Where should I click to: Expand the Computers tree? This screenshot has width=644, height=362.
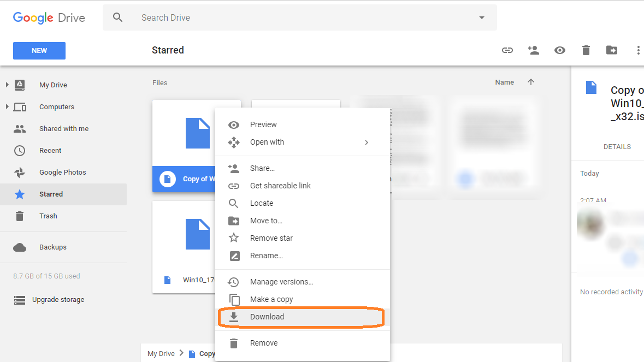point(7,106)
